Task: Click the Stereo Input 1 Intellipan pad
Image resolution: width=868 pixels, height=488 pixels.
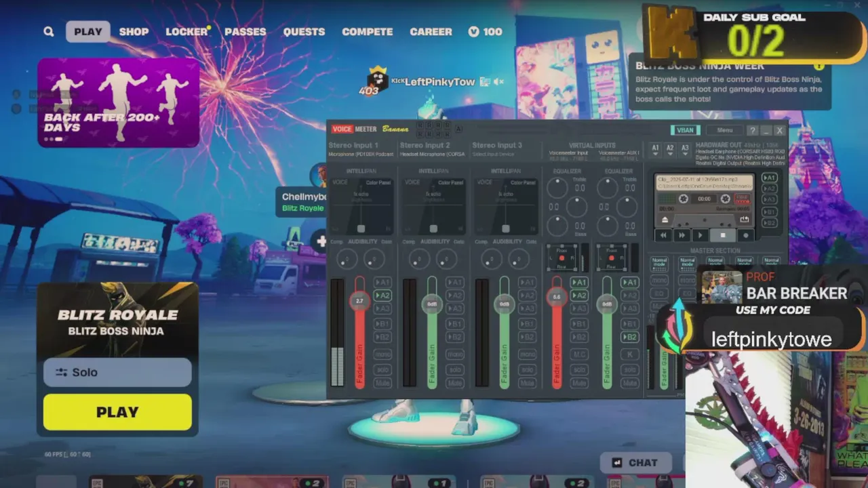Action: 361,207
